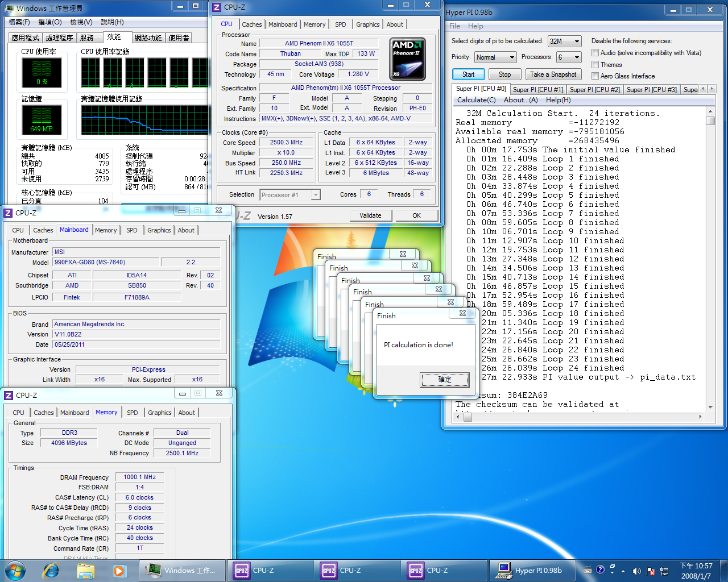The width and height of the screenshot is (728, 582).
Task: Toggle the Aero Glass Interface checkbox
Action: coord(595,76)
